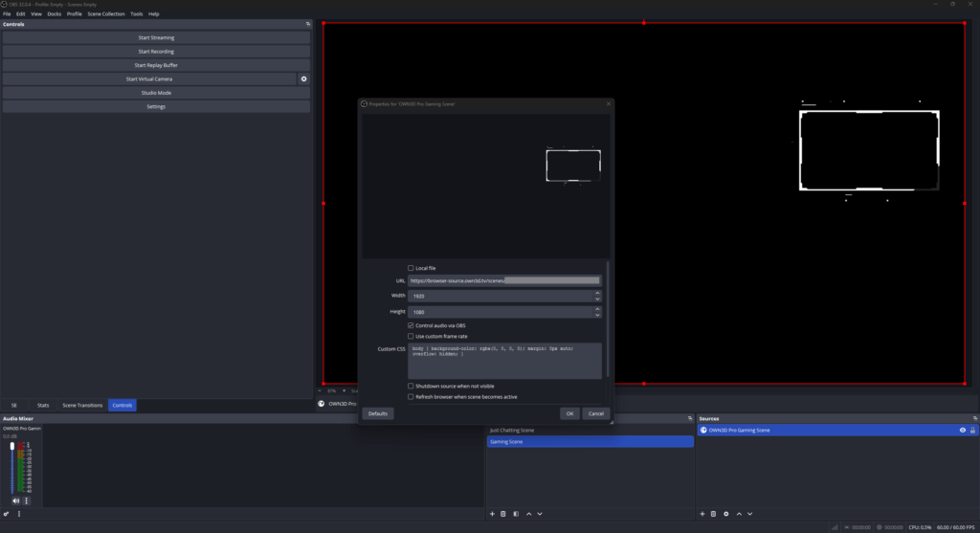Increase Width value with up arrow
The image size is (980, 533).
(x=597, y=293)
